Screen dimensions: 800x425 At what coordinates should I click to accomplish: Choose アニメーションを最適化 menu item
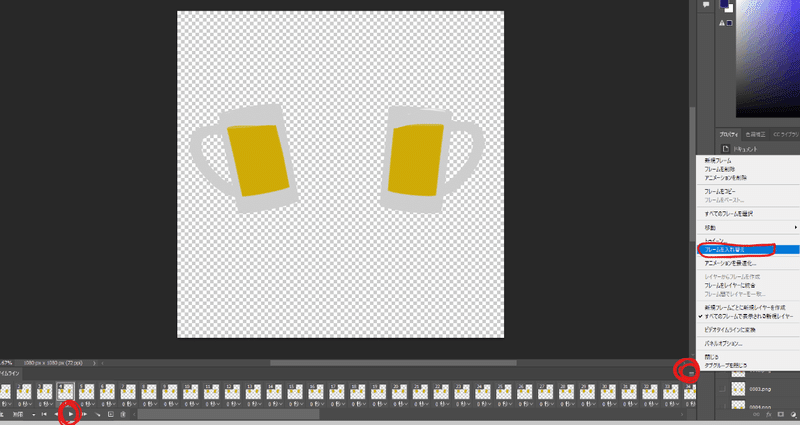(x=730, y=263)
